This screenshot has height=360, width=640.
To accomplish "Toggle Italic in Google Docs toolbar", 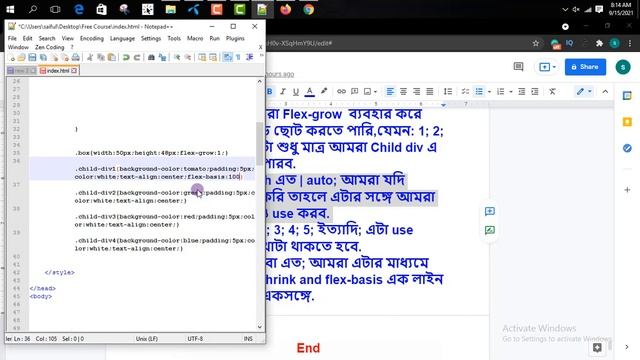I will click(x=282, y=91).
